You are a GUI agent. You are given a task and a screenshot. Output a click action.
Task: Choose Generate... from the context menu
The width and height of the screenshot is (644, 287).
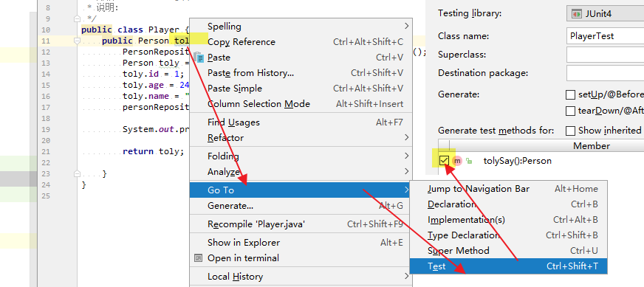301,206
